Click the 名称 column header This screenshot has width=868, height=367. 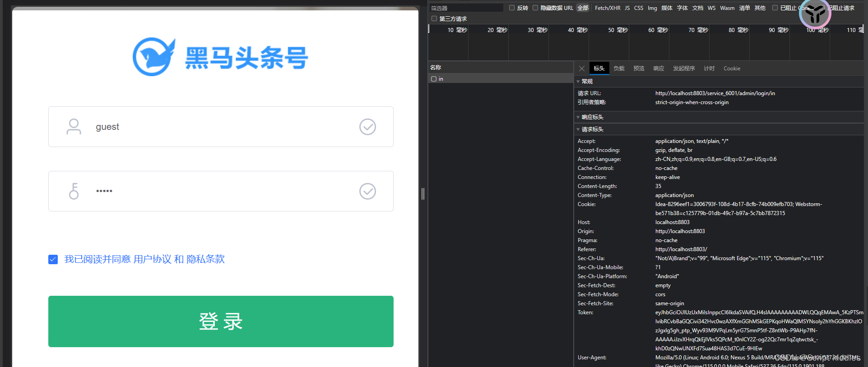click(x=436, y=67)
